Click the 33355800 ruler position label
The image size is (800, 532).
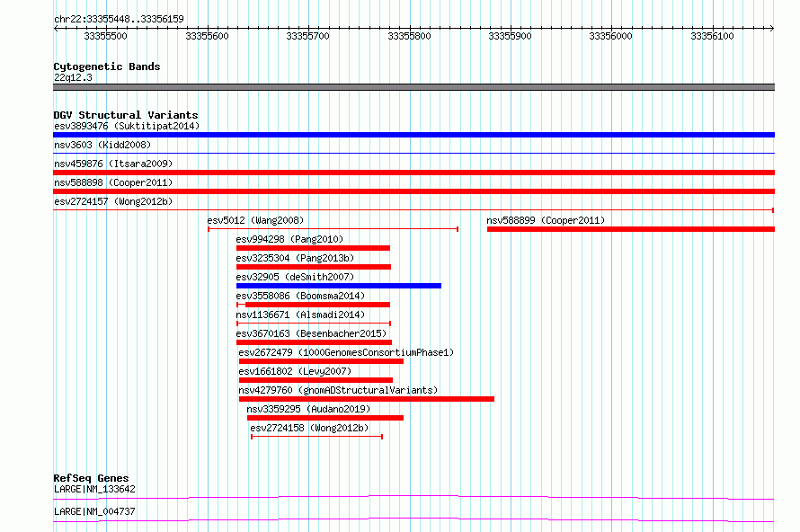409,36
